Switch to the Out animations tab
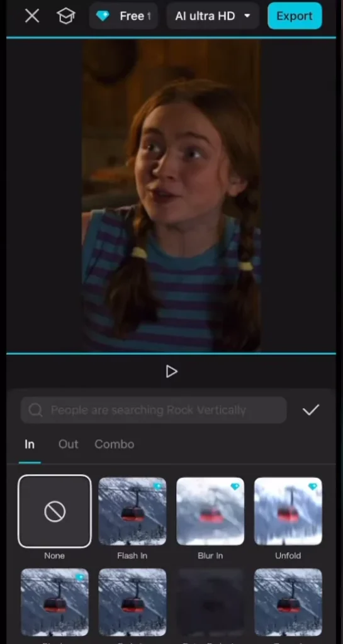This screenshot has height=644, width=343. tap(68, 445)
